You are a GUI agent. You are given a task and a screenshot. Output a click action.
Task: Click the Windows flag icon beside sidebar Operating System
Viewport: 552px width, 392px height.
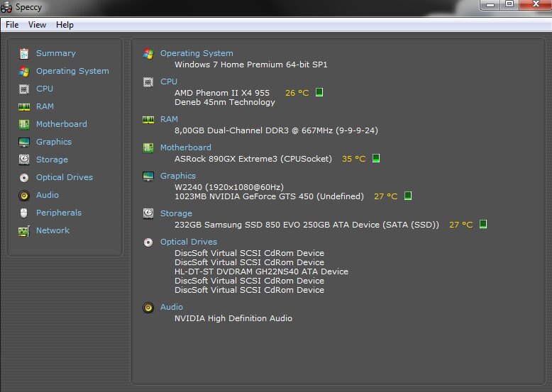[24, 71]
